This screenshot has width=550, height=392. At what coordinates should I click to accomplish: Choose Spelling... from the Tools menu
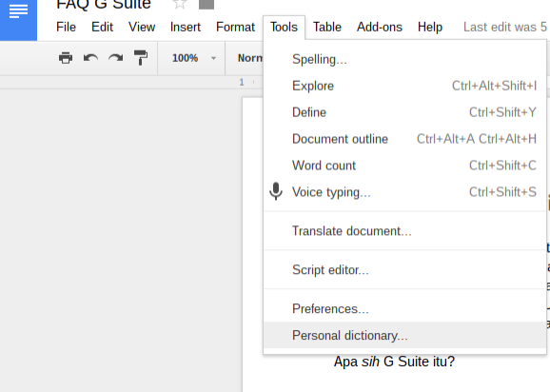[404, 59]
